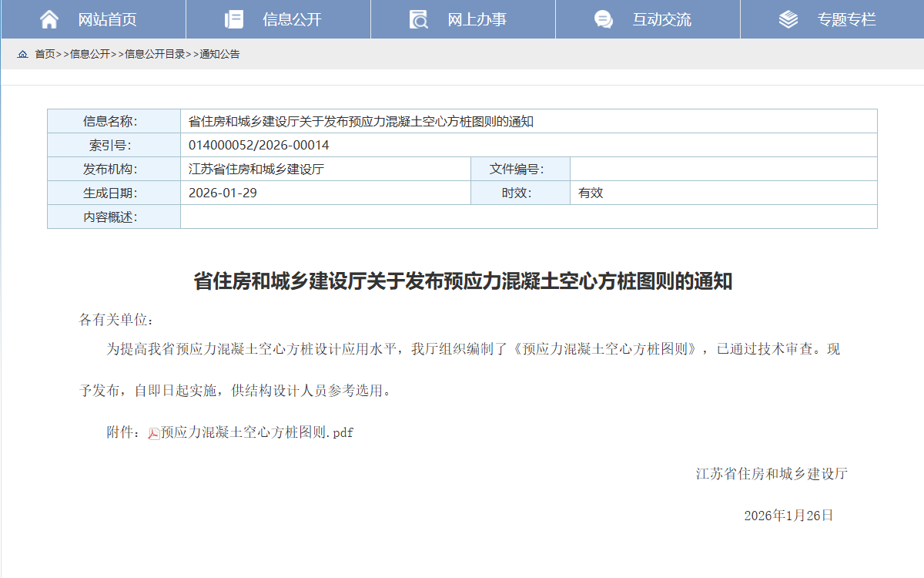Select the 江苏省住房和城乡建设厅 table cell
The width and height of the screenshot is (924, 578).
pyautogui.click(x=326, y=169)
